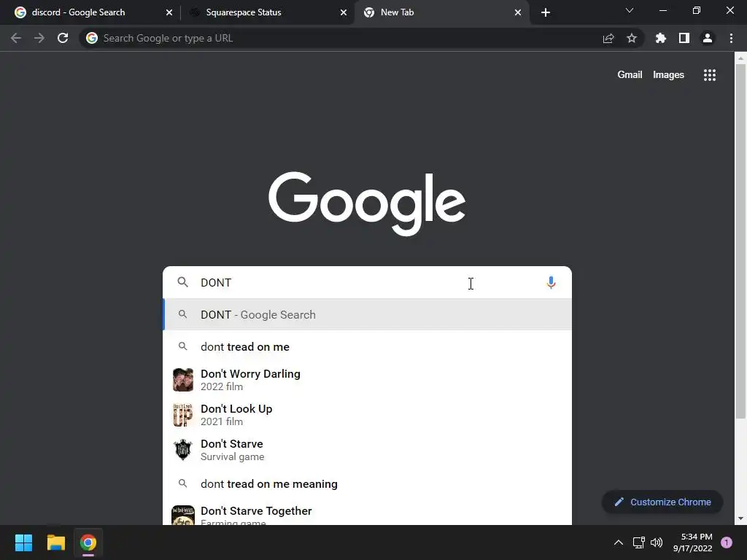Bookmark this tab with the star icon

click(x=632, y=38)
